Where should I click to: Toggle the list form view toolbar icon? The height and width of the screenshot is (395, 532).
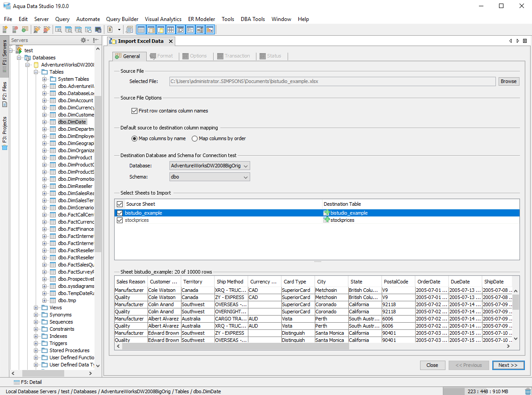[190, 30]
